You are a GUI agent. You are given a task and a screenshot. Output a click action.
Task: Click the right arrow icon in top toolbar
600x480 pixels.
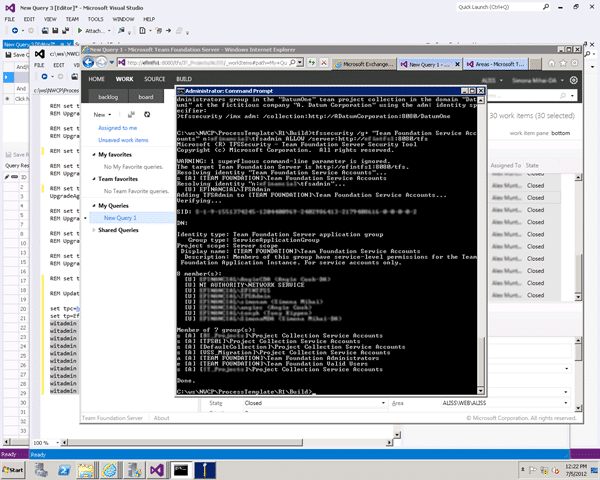[x=168, y=31]
